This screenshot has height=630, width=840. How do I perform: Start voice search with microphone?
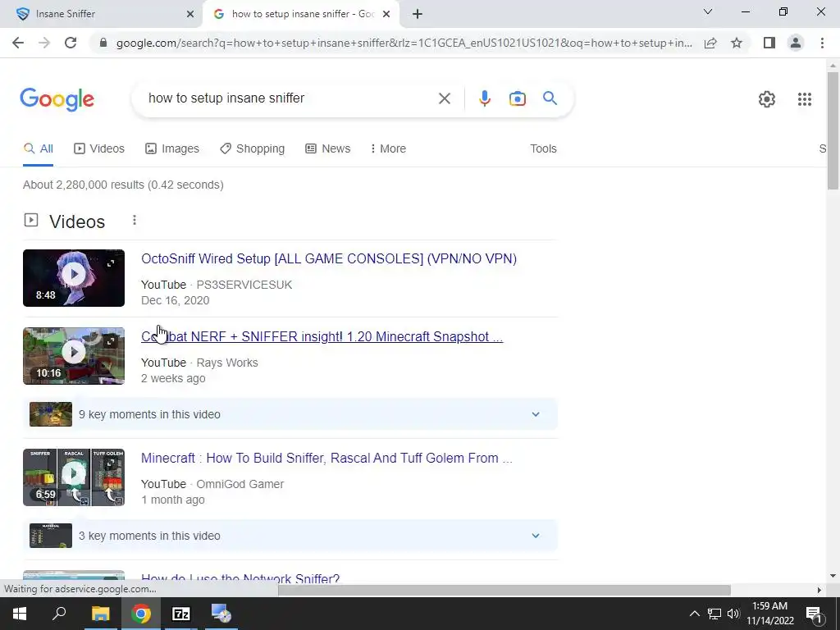pos(484,98)
